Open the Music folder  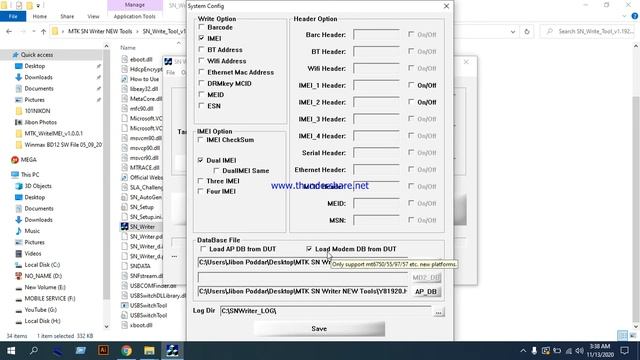coord(32,231)
